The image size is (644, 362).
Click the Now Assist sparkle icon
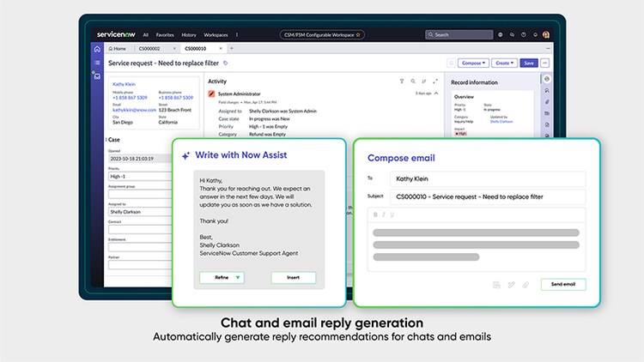point(185,155)
